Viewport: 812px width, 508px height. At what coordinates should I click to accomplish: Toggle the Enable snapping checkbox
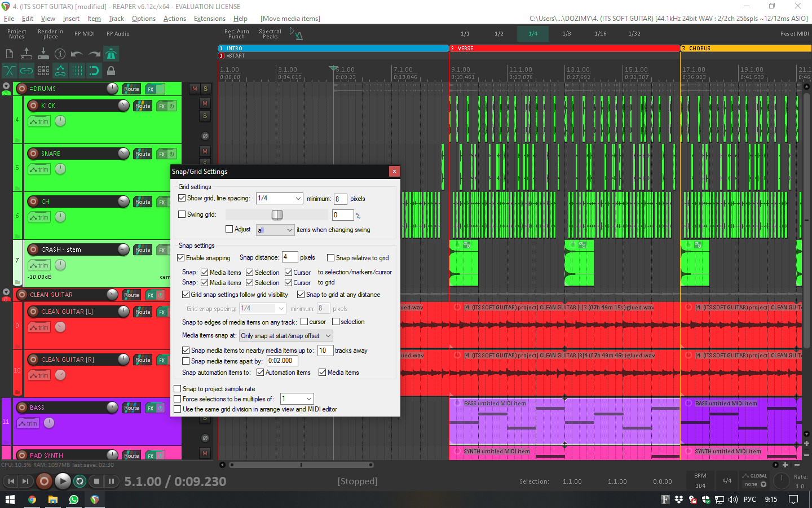click(181, 258)
